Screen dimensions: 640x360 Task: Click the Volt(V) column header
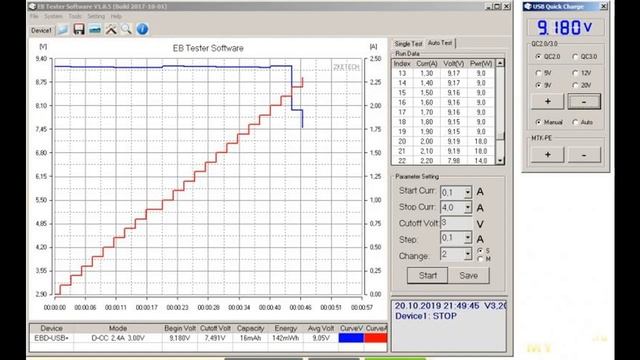pos(453,64)
